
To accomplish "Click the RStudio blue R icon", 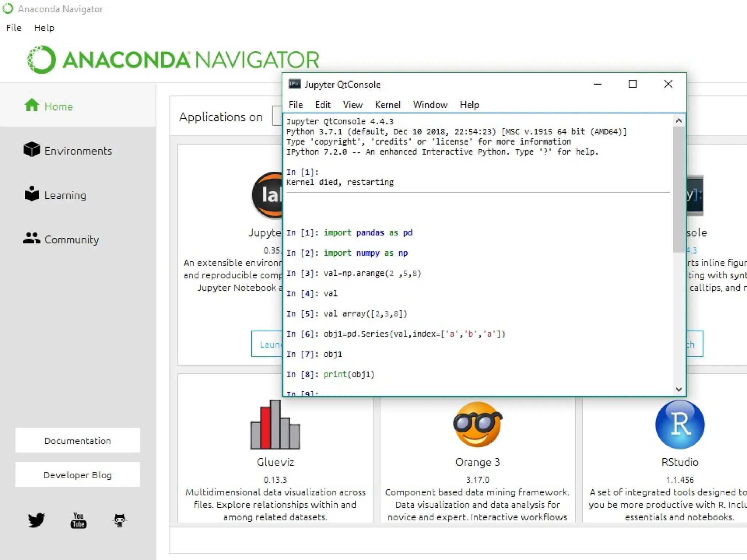I will 680,424.
